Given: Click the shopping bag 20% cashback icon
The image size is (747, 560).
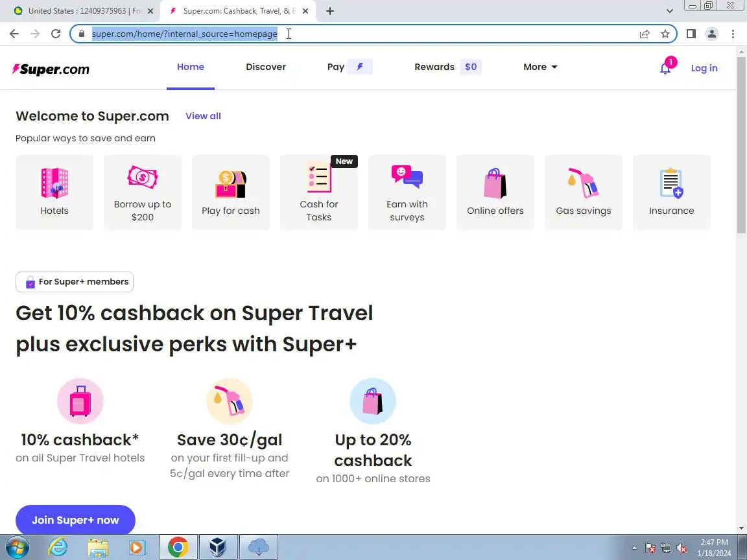Looking at the screenshot, I should click(x=373, y=401).
